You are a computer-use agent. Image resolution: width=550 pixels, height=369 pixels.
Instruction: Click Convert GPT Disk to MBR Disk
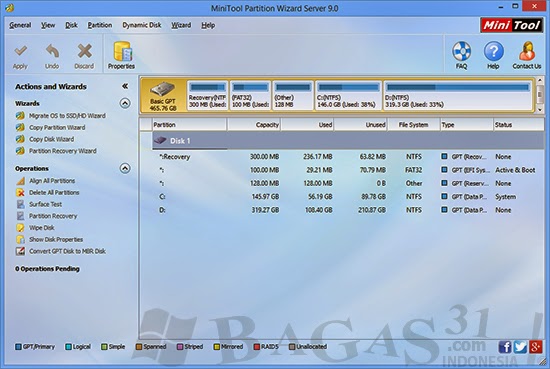67,251
